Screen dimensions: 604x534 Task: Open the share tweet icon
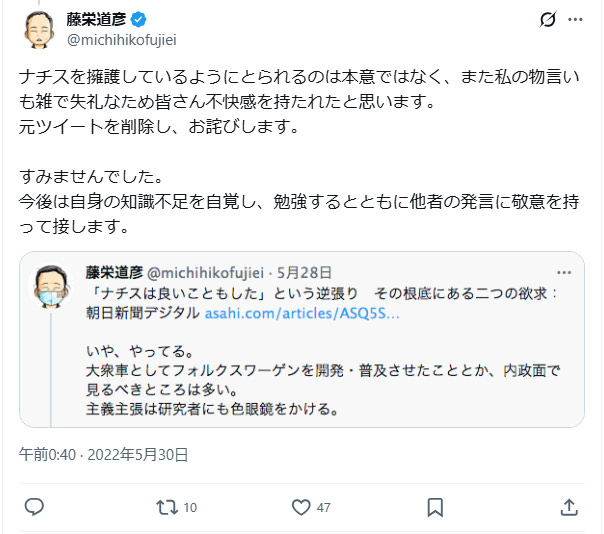[568, 507]
